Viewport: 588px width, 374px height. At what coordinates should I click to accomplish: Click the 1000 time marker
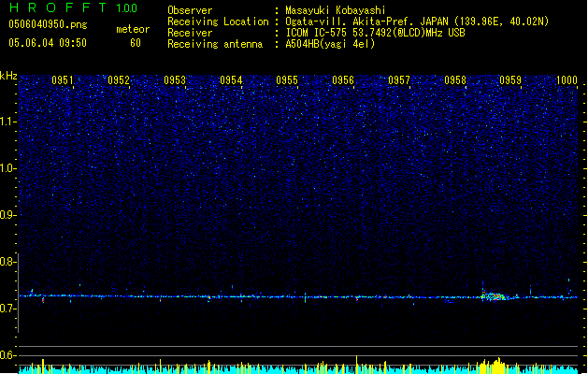pos(566,80)
